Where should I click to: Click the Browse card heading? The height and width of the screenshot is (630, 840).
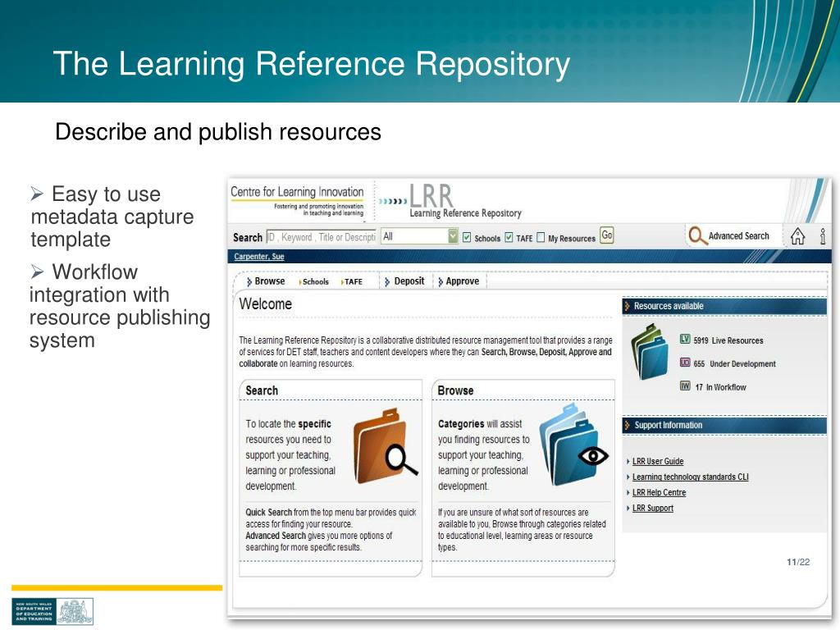[455, 390]
